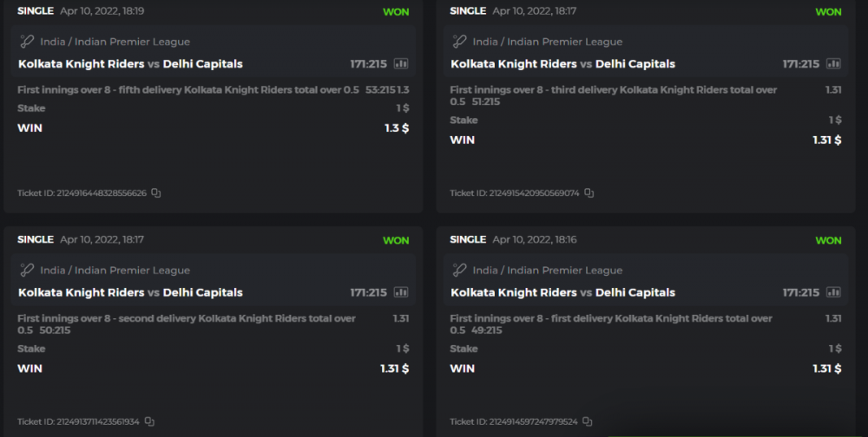Open match statistics icon in second delivery ticket
The height and width of the screenshot is (437, 868).
pyautogui.click(x=401, y=292)
